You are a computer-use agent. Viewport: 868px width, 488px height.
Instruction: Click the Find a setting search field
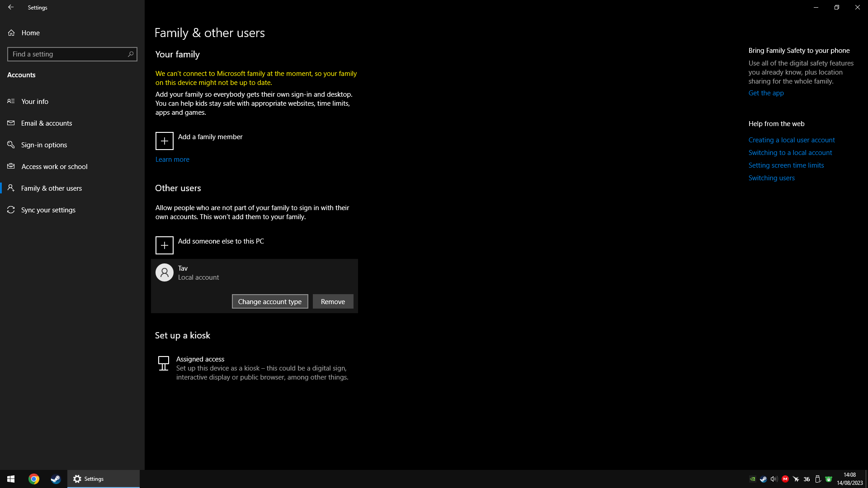point(68,54)
